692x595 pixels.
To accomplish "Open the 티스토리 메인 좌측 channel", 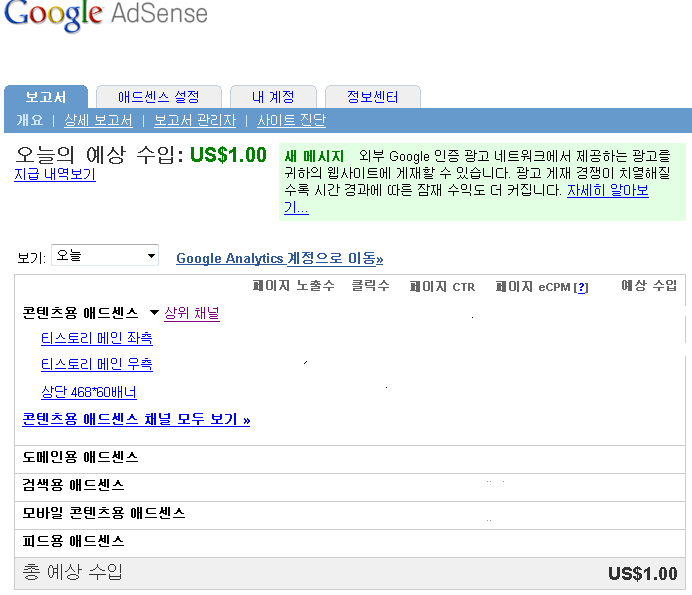I will (x=97, y=339).
